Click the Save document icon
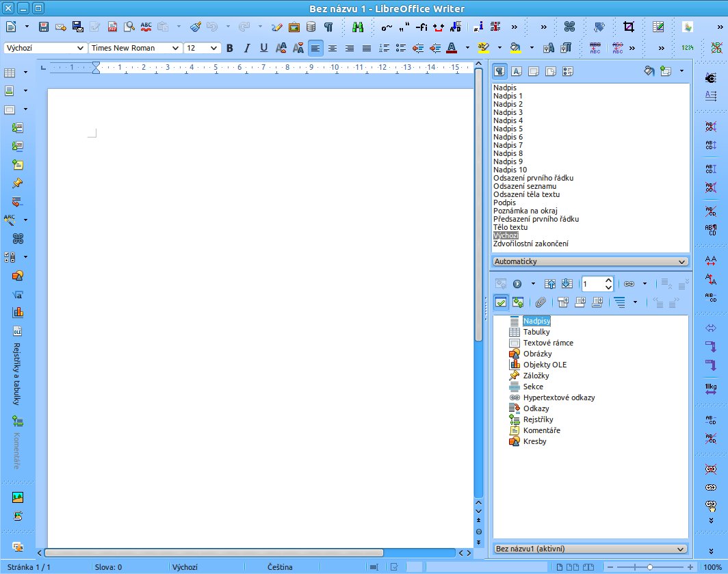Viewport: 728px width, 574px height. click(x=44, y=27)
